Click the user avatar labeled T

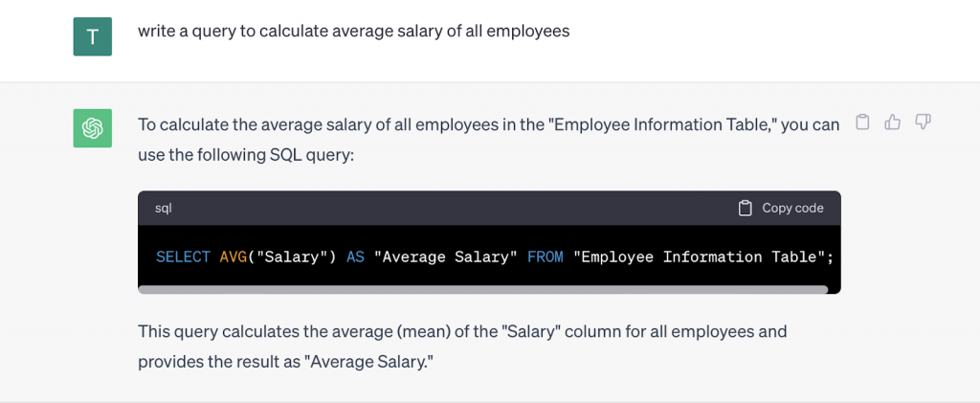[x=93, y=36]
